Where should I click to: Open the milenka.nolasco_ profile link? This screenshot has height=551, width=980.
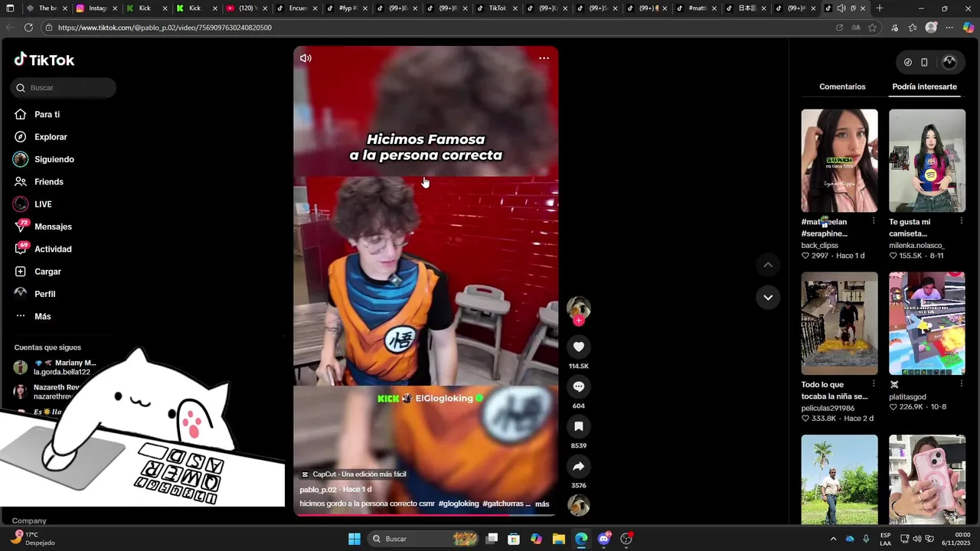pyautogui.click(x=916, y=245)
